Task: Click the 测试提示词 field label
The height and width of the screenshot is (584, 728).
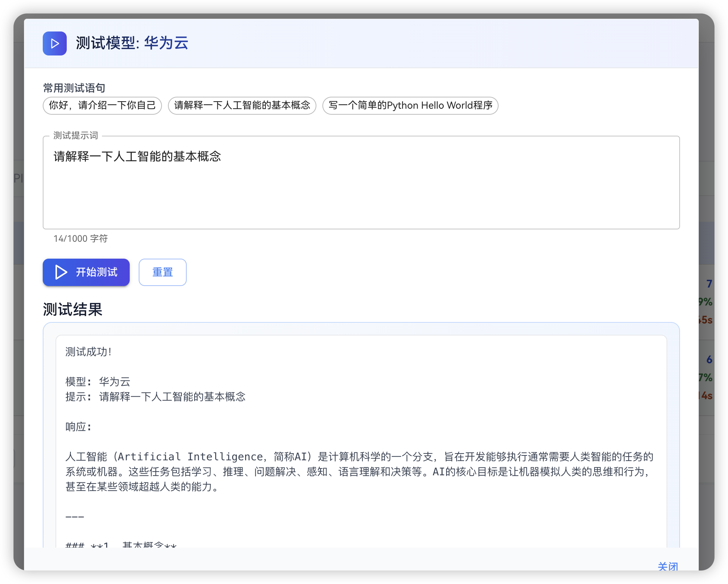Action: click(x=75, y=135)
